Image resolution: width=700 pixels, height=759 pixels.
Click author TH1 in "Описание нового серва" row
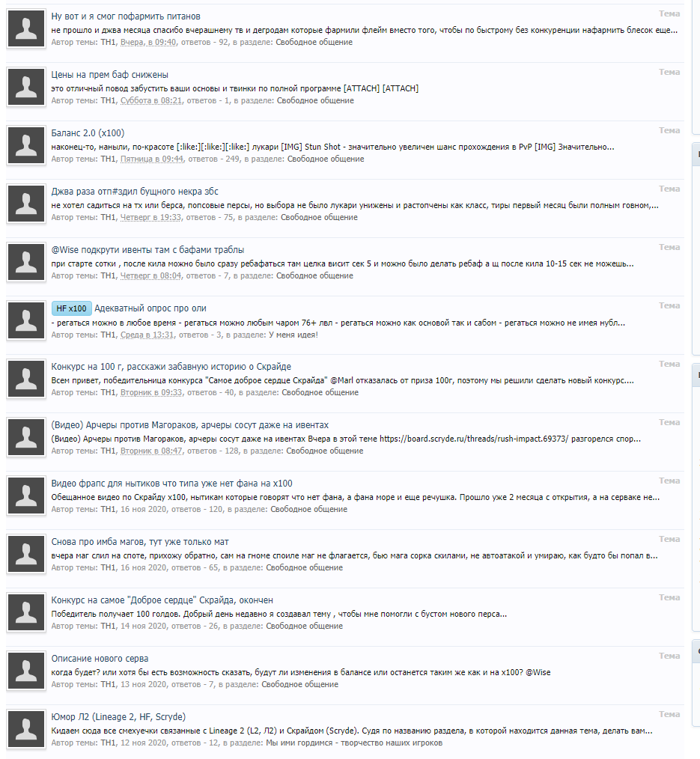pyautogui.click(x=109, y=684)
